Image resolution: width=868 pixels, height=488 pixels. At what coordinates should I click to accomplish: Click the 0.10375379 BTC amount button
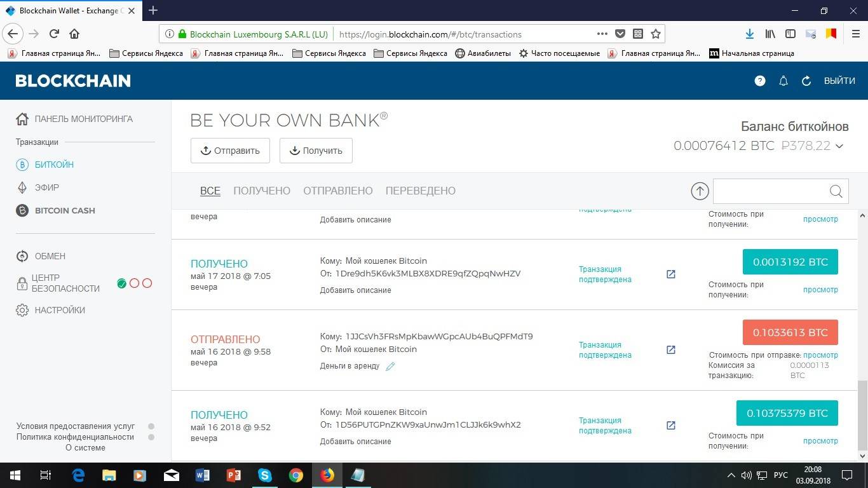[x=787, y=413]
